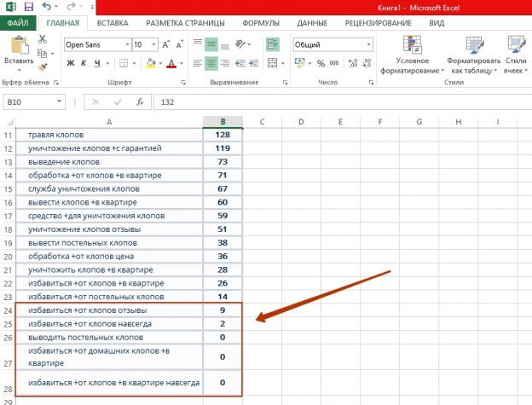Decrease font size with smaller A icon
The image size is (532, 405).
tap(180, 44)
